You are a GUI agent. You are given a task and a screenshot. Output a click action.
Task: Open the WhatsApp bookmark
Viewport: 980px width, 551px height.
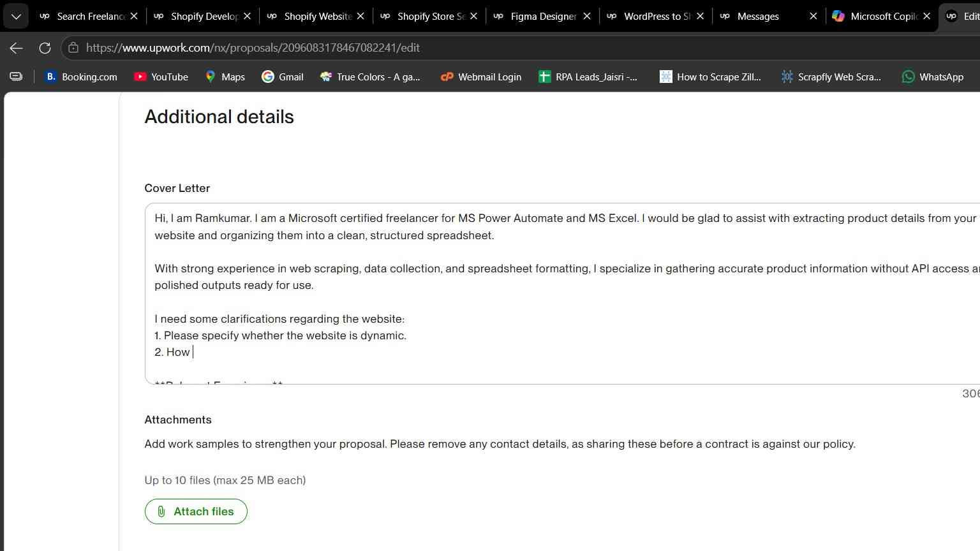point(933,77)
